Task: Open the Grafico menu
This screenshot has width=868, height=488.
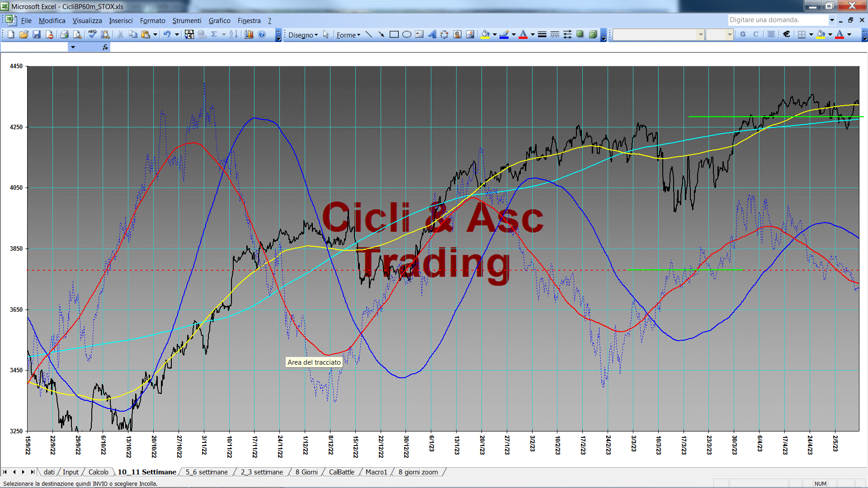Action: [219, 21]
